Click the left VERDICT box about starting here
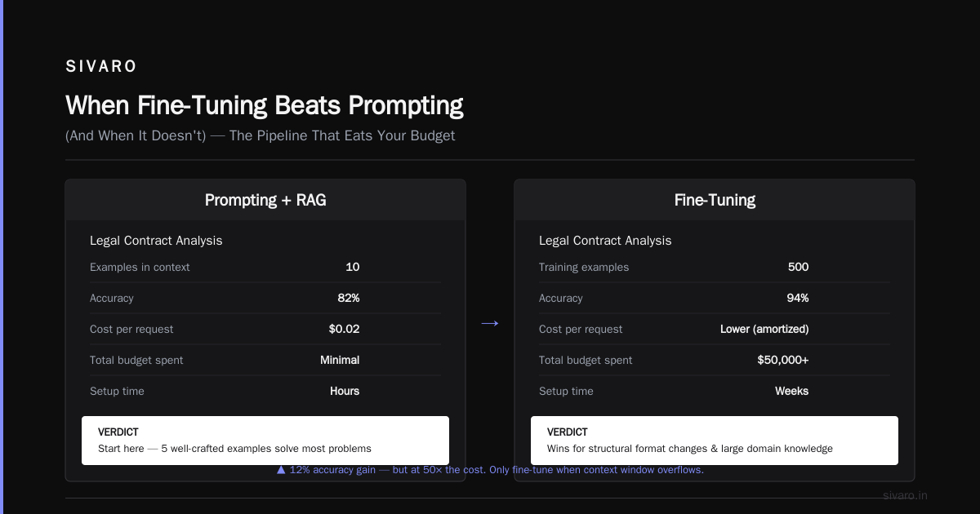Image resolution: width=980 pixels, height=514 pixels. 265,441
